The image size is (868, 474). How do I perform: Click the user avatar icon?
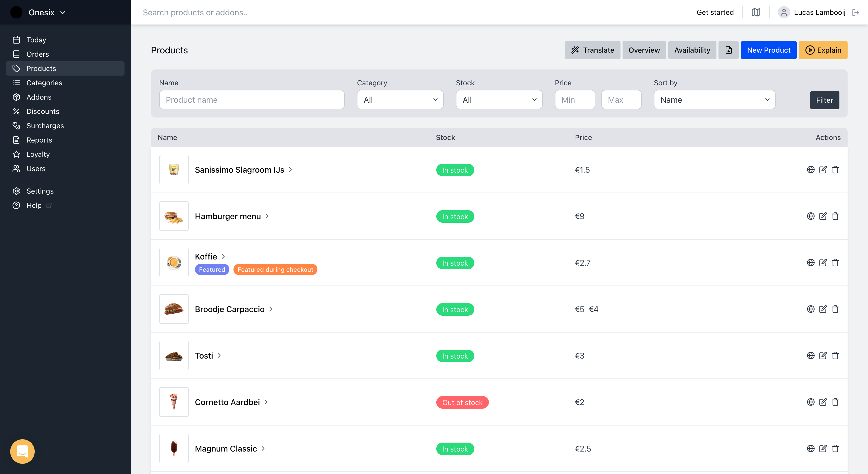tap(784, 13)
